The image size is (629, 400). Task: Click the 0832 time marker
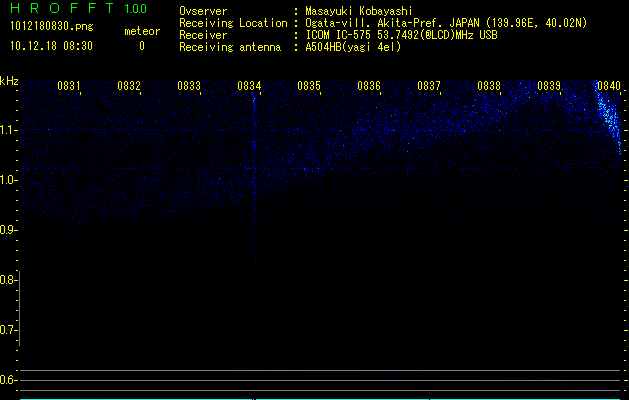pos(129,86)
